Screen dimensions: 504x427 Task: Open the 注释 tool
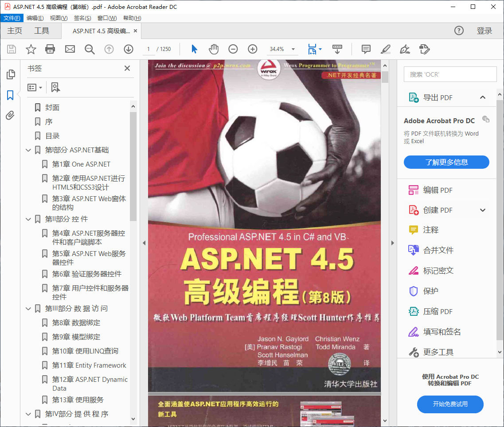click(423, 230)
